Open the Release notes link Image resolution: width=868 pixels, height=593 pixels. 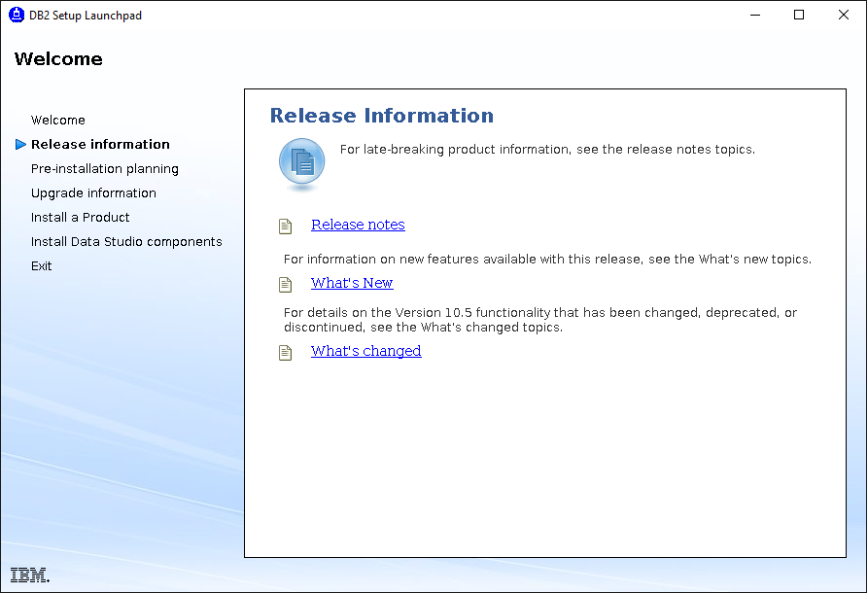tap(358, 225)
